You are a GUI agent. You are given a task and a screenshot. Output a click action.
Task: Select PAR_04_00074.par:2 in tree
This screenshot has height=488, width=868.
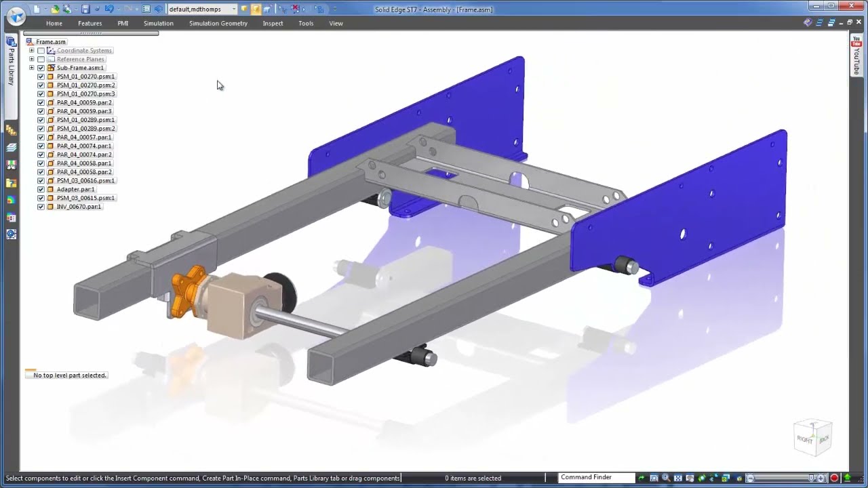click(x=84, y=155)
